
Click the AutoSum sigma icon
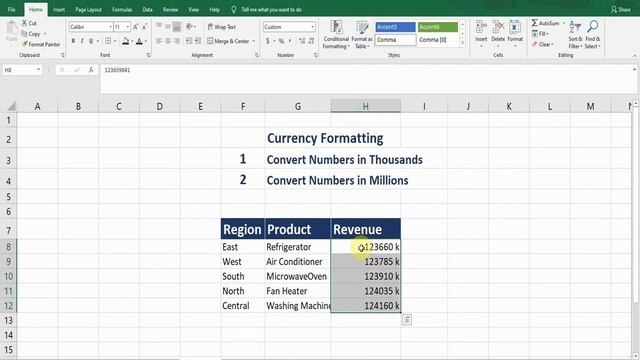(535, 23)
